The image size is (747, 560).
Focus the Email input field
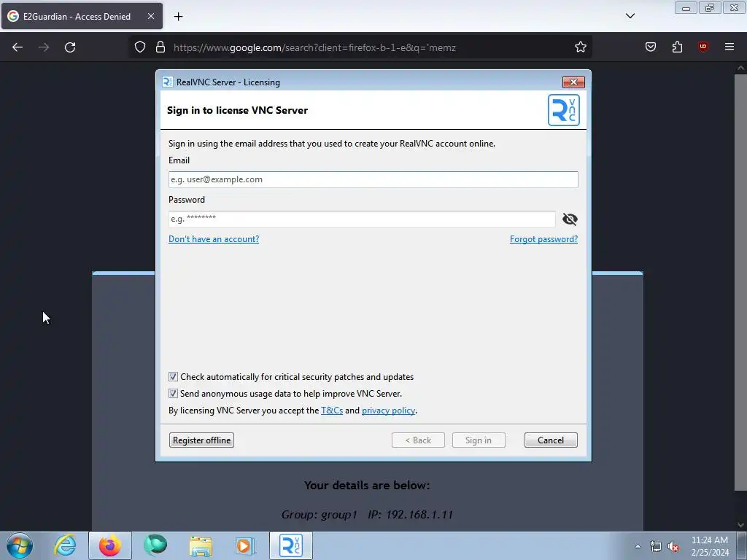point(373,179)
